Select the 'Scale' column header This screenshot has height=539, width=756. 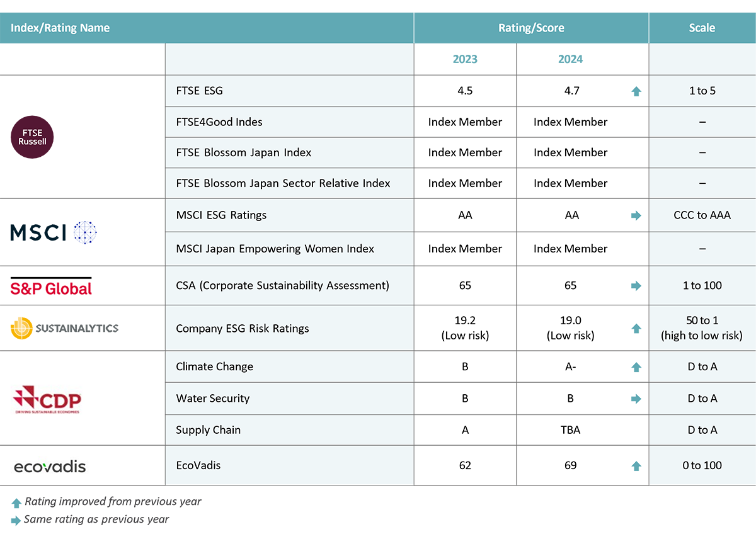(702, 28)
